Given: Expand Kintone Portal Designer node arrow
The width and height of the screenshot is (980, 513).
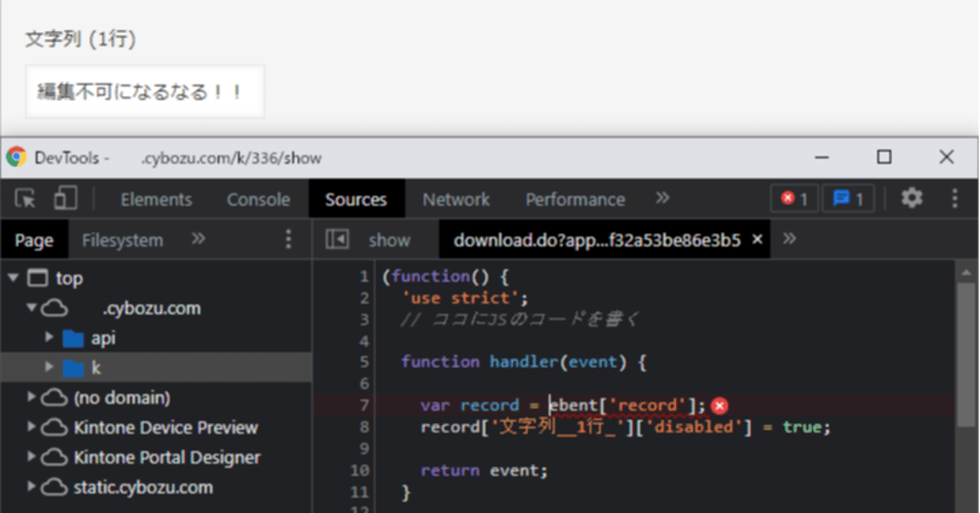Looking at the screenshot, I should click(31, 457).
